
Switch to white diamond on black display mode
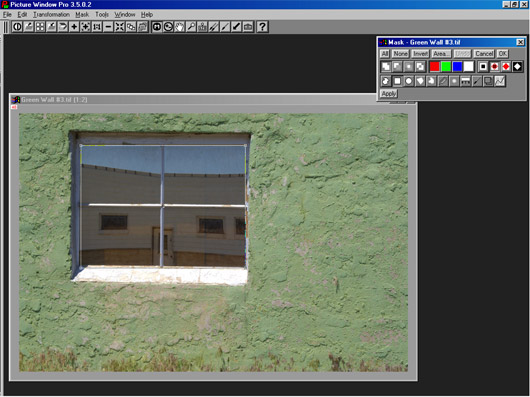pyautogui.click(x=517, y=67)
